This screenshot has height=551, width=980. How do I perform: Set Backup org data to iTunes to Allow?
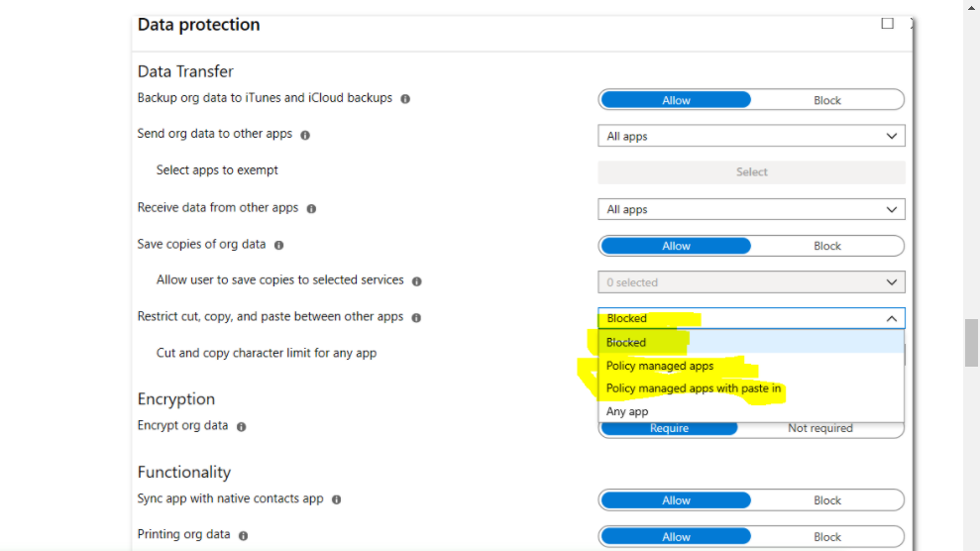coord(676,100)
